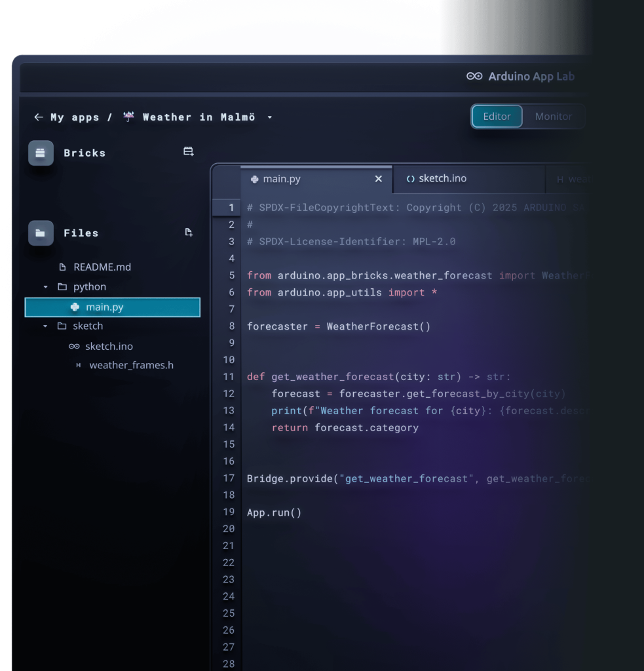Click the create new file icon

click(189, 232)
